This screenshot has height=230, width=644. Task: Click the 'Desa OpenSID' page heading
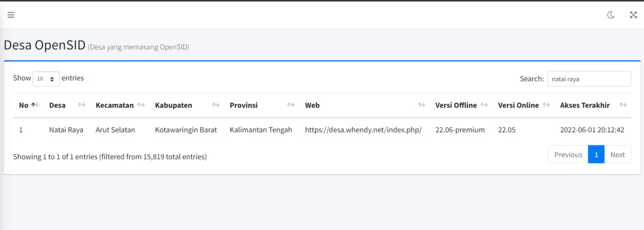[44, 45]
